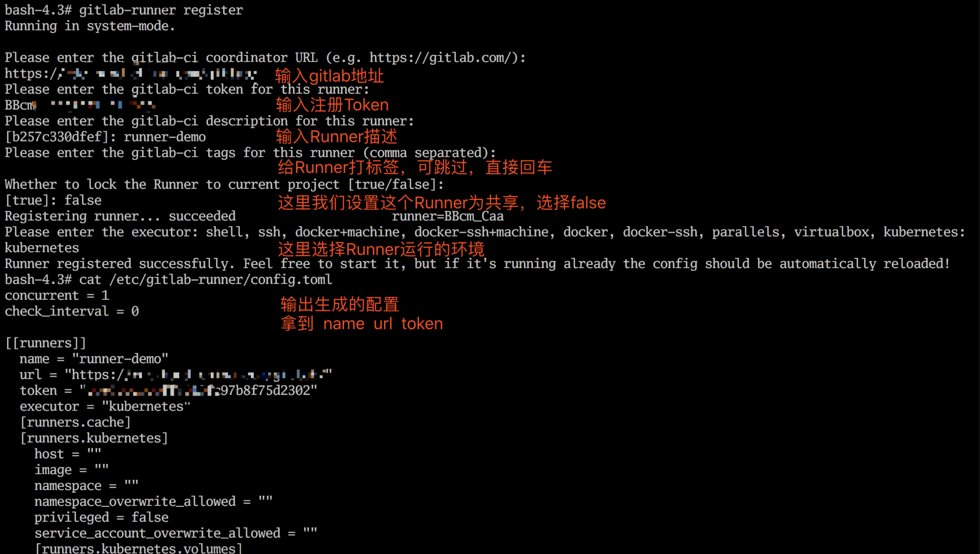Click the '[runners.kubernetes]' section header
Image resolution: width=980 pixels, height=554 pixels.
pyautogui.click(x=94, y=438)
